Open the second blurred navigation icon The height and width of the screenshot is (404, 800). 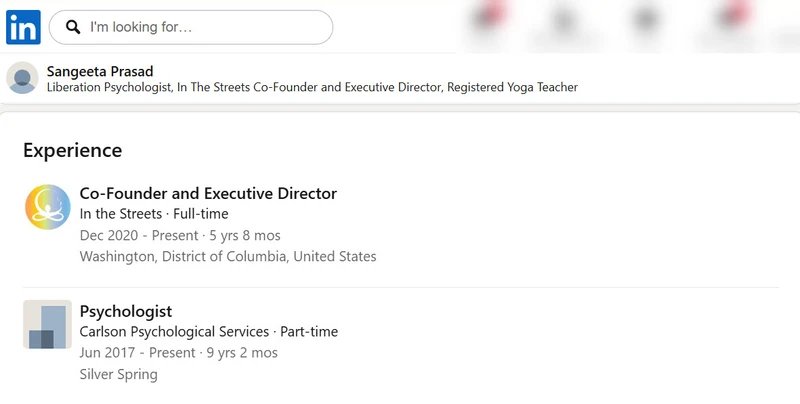point(564,20)
